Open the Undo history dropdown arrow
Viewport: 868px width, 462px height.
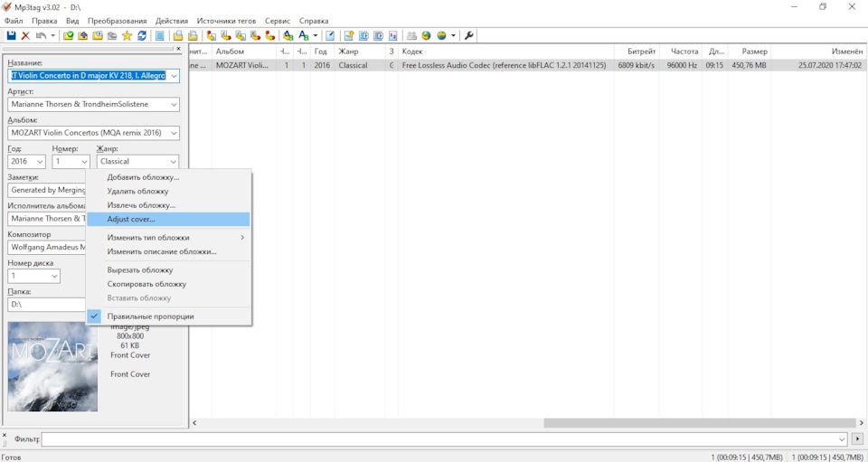[x=52, y=35]
